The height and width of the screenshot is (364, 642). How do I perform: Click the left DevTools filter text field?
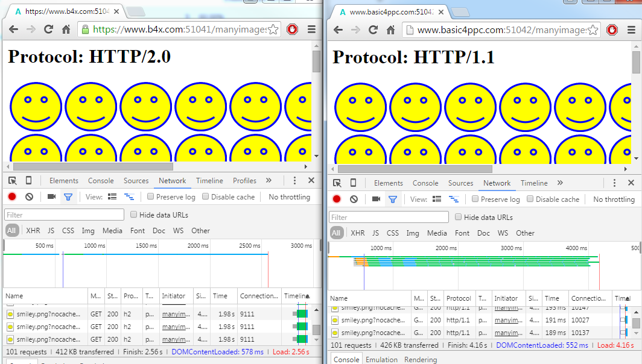[65, 215]
